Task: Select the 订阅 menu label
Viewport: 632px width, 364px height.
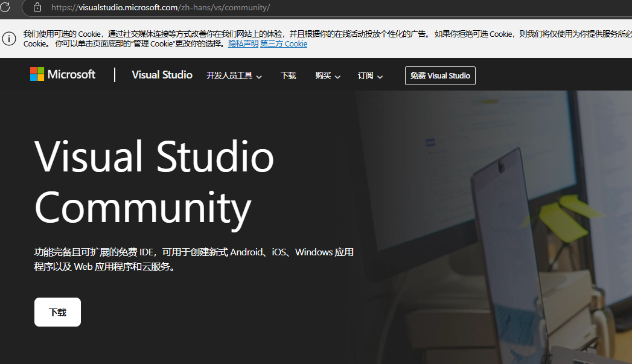Action: click(x=365, y=75)
